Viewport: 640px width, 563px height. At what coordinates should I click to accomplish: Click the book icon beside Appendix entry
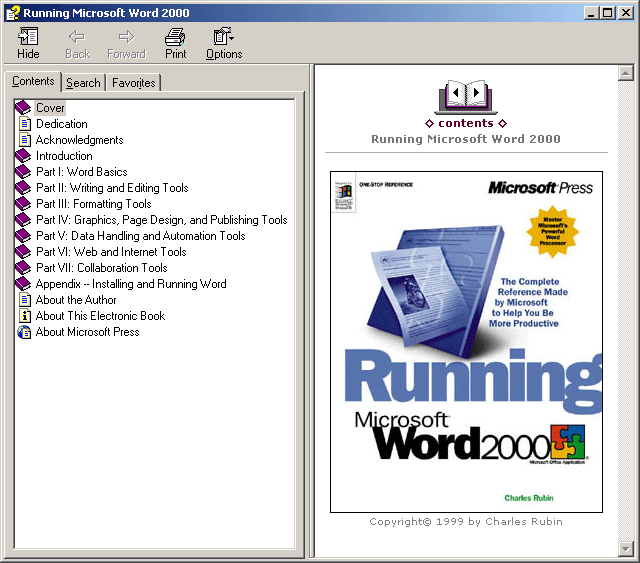click(23, 283)
